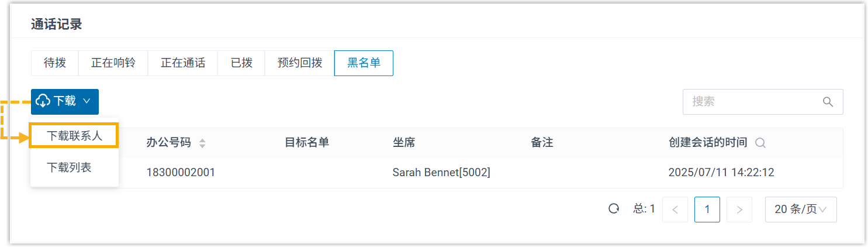Click page number 1 button
This screenshot has width=868, height=247.
click(707, 210)
